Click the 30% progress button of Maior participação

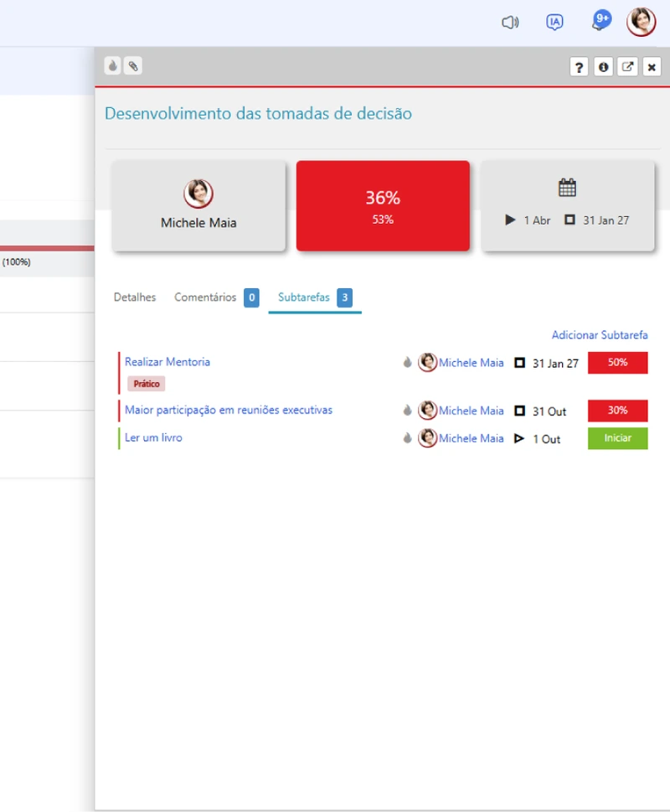[618, 411]
